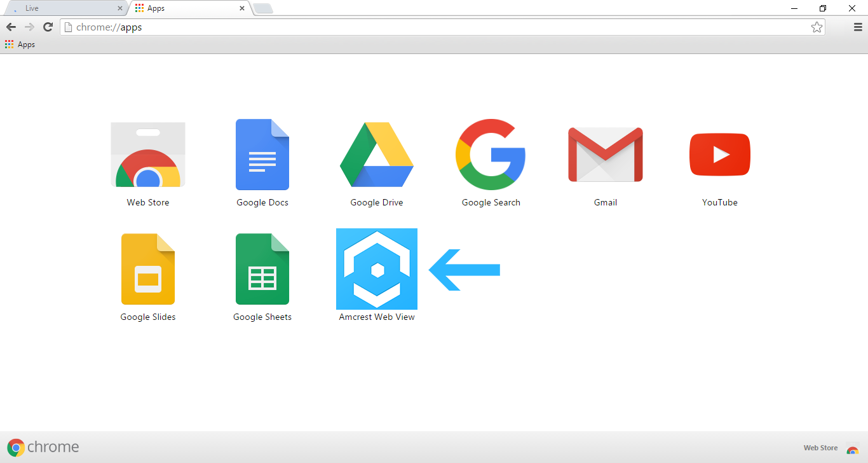Open the Google Docs app icon

(x=262, y=155)
